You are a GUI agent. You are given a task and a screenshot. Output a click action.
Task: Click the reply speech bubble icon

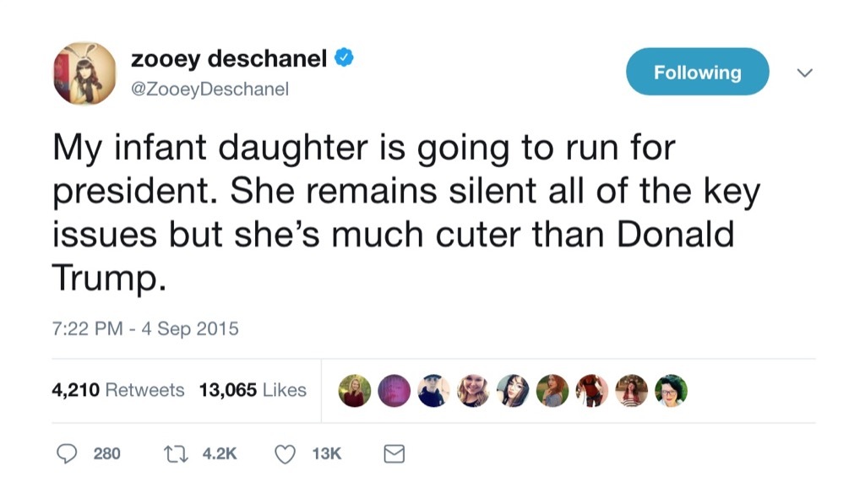coord(69,453)
